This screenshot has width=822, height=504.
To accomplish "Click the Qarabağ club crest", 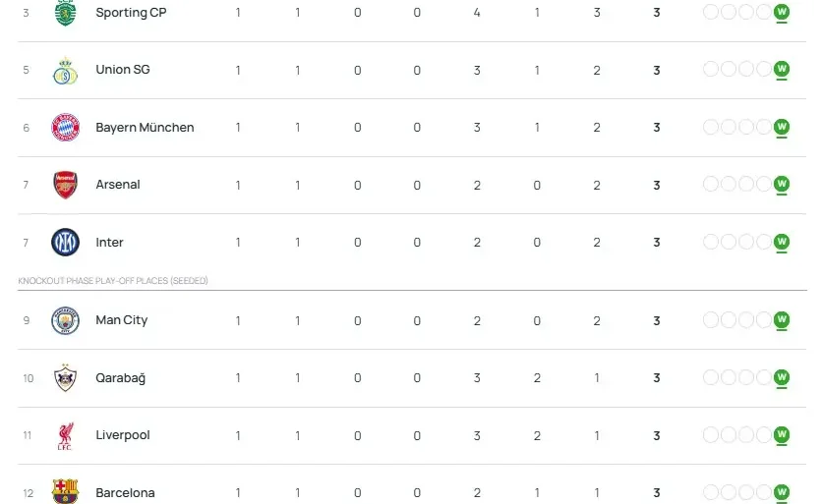I will 65,378.
